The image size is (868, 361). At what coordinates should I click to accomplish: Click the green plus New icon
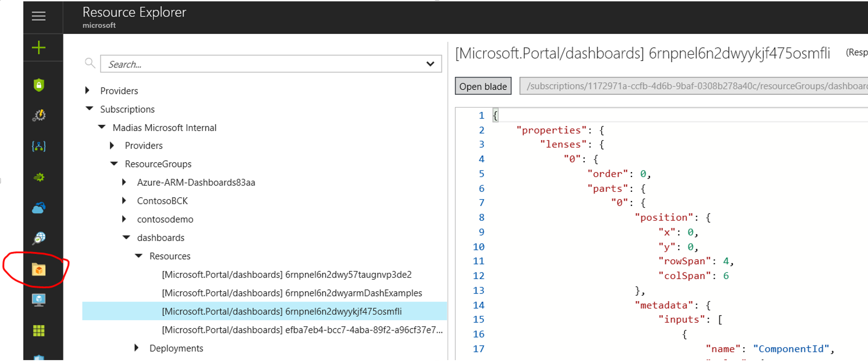tap(39, 47)
